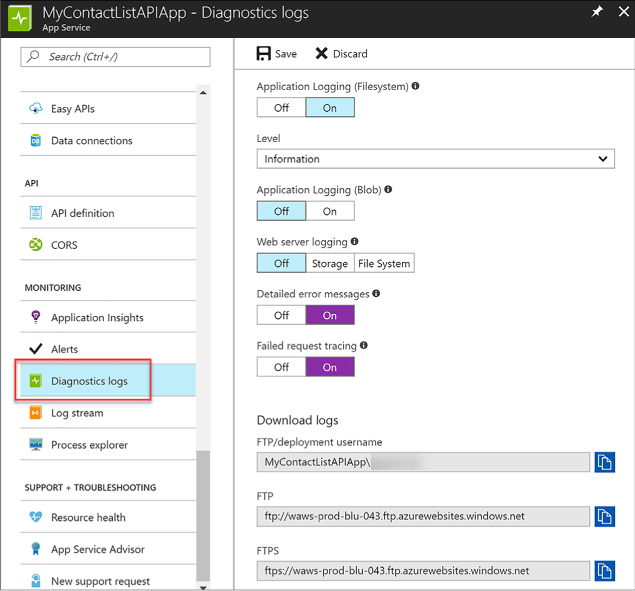Click the Process explorer monitor icon
This screenshot has width=635, height=591.
tap(36, 444)
